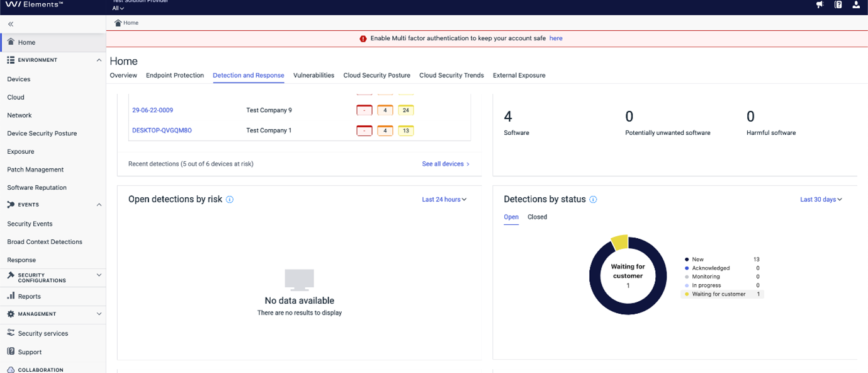Select Home in the left sidebar
The height and width of the screenshot is (373, 868).
pyautogui.click(x=53, y=42)
